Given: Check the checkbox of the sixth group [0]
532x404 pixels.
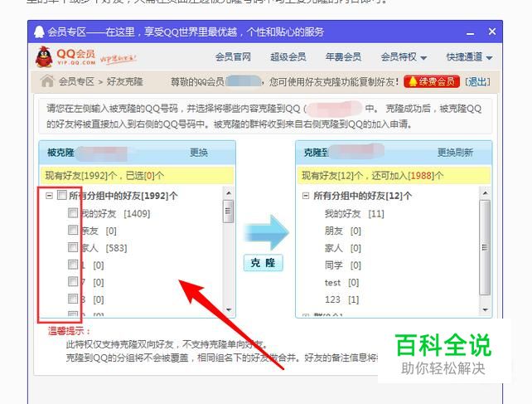Looking at the screenshot, I should [x=73, y=299].
